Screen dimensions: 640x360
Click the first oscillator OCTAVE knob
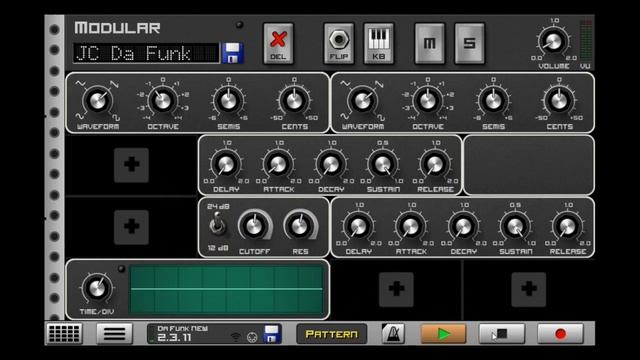tap(163, 100)
